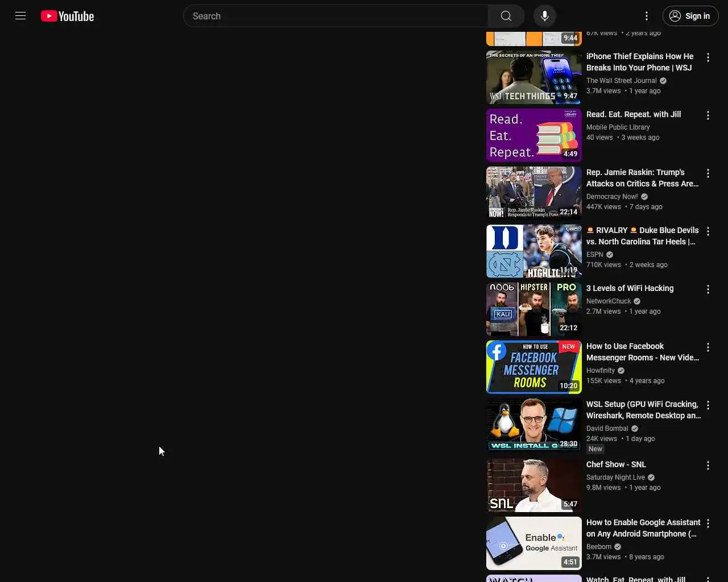This screenshot has height=582, width=728.
Task: Open settings three-dot menu near Sign in
Action: [646, 16]
